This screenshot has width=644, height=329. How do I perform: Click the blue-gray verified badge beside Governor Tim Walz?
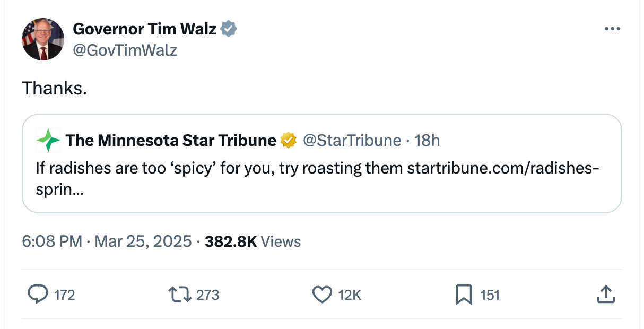(229, 29)
